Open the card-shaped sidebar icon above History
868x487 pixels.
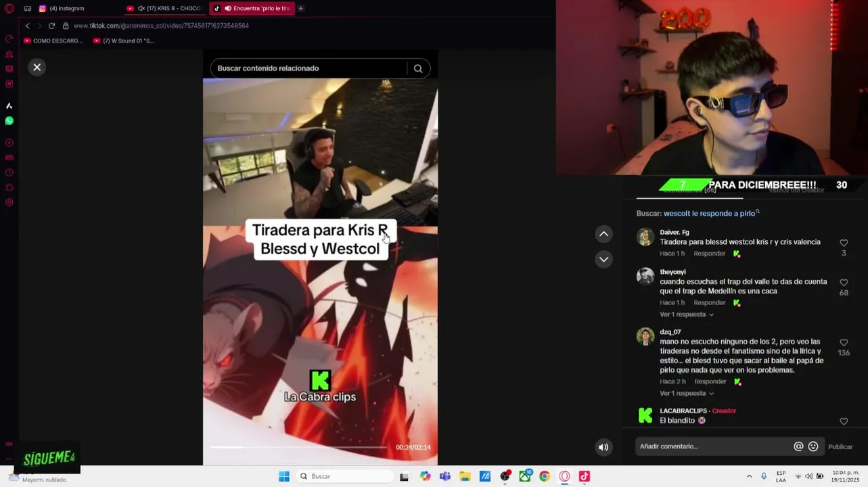tap(9, 158)
